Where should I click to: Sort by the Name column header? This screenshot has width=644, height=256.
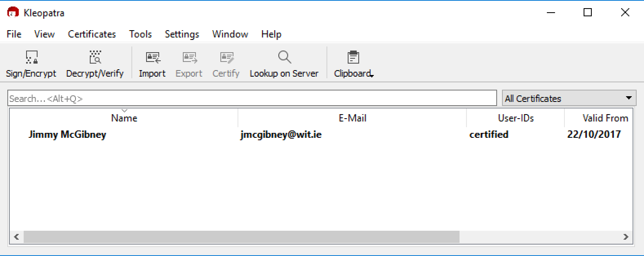pos(124,118)
